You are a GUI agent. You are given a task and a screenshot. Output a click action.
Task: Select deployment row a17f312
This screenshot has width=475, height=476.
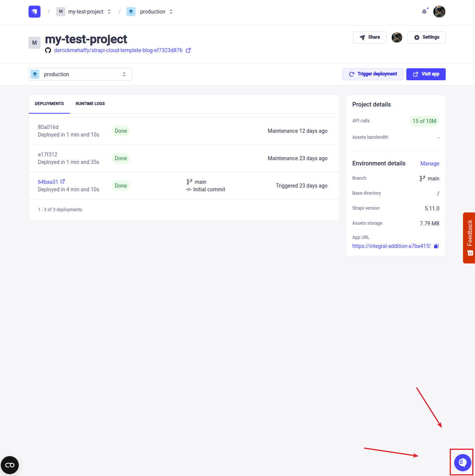coord(184,158)
